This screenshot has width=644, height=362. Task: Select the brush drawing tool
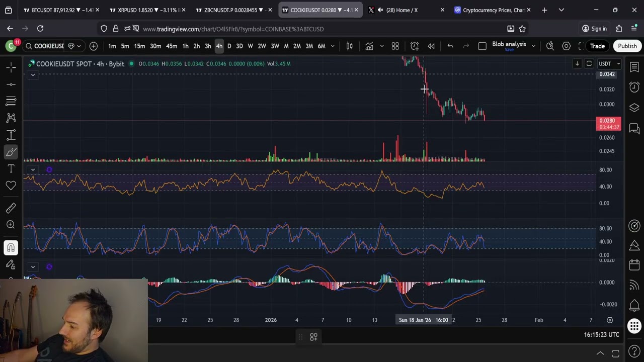pos(11,152)
